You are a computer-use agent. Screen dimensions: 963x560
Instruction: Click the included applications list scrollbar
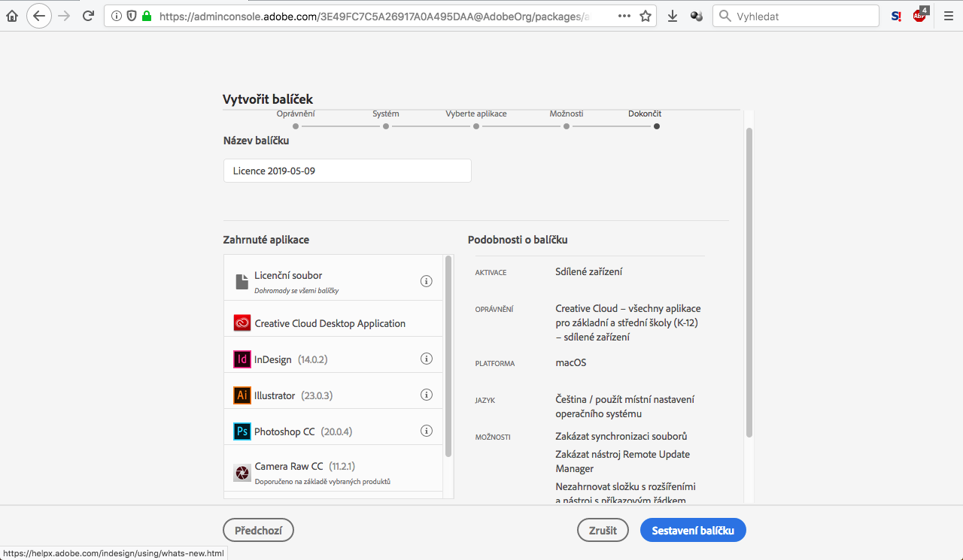(448, 356)
